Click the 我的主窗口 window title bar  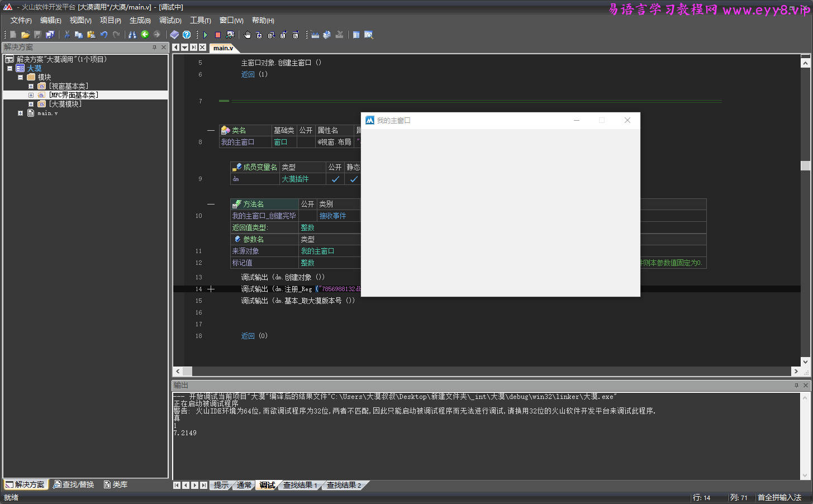501,121
